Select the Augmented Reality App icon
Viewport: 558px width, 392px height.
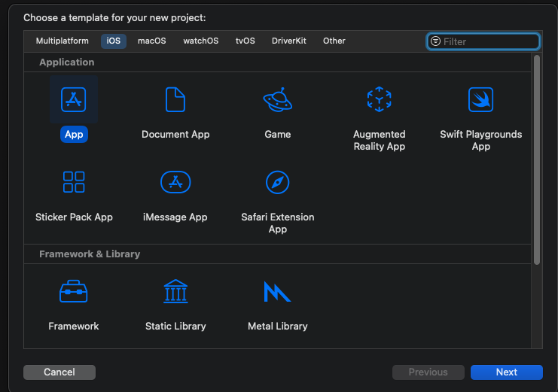[380, 99]
